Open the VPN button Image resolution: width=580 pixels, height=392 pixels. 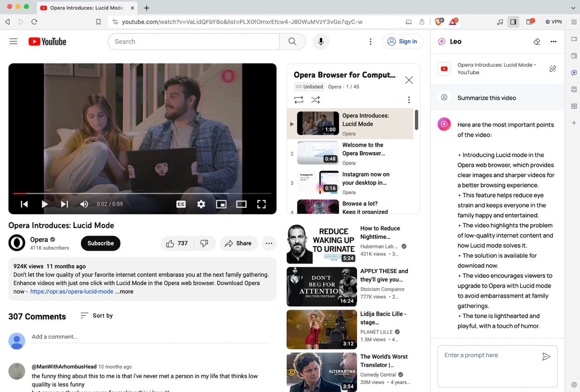point(553,22)
